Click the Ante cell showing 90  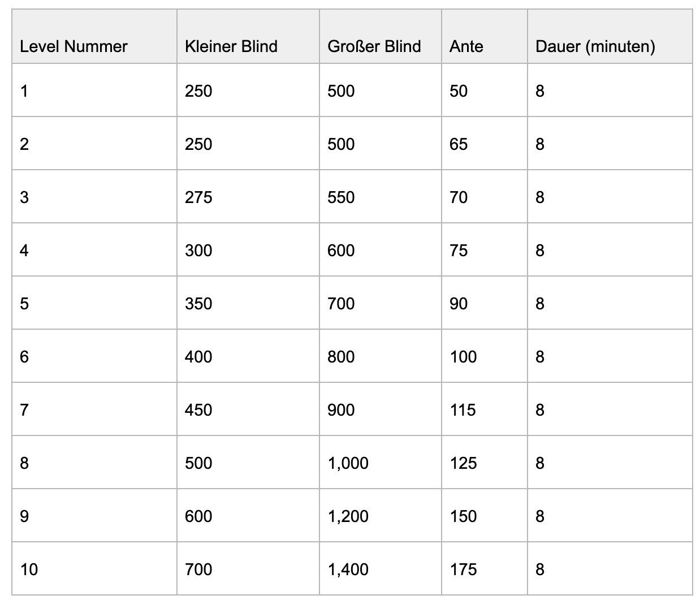(x=459, y=304)
